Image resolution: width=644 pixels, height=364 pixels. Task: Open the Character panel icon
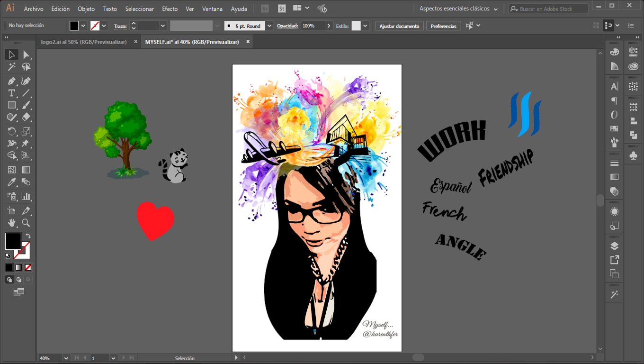(x=614, y=86)
